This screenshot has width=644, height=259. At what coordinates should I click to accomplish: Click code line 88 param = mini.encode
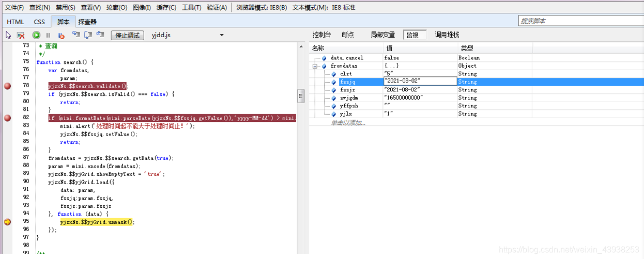click(94, 166)
